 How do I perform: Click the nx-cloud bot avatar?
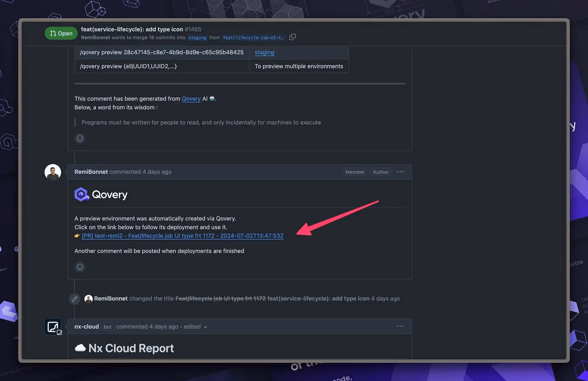53,327
